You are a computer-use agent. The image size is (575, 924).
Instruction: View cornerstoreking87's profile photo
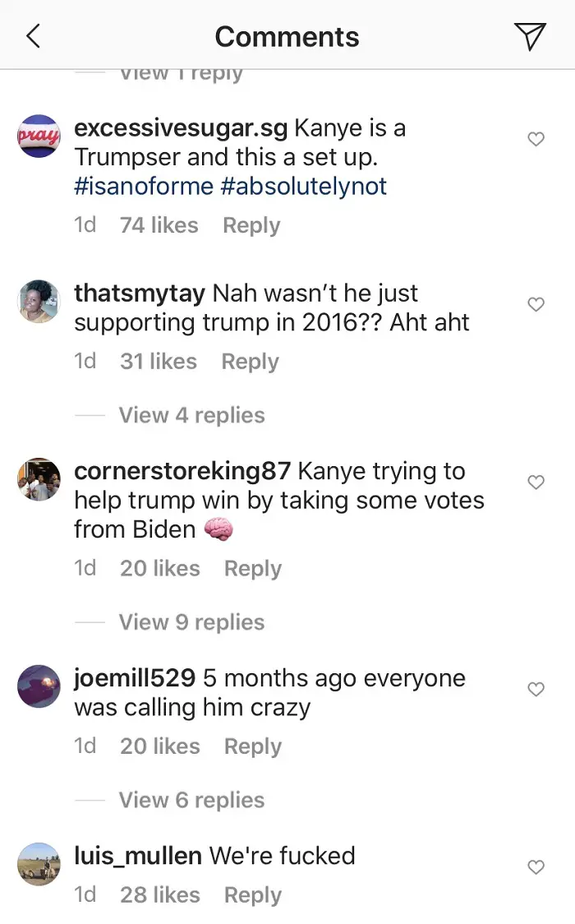(39, 479)
